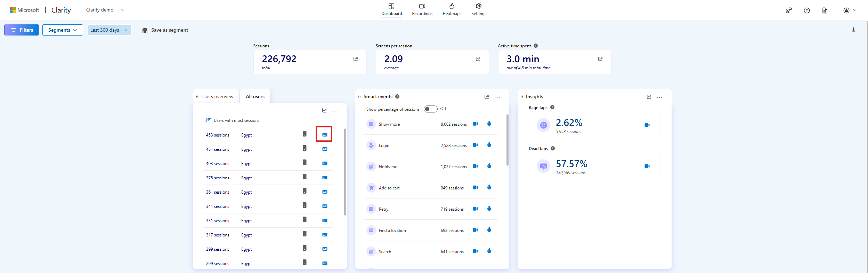View Rage taps session recordings

(647, 125)
